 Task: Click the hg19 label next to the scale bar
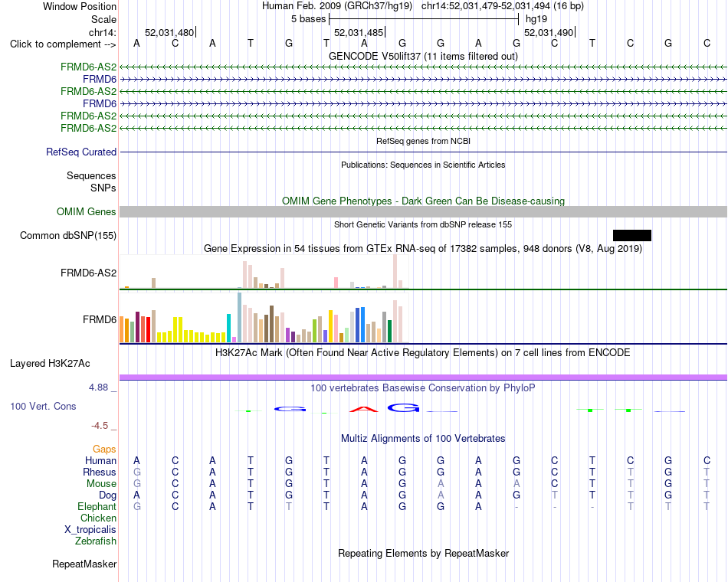click(536, 19)
